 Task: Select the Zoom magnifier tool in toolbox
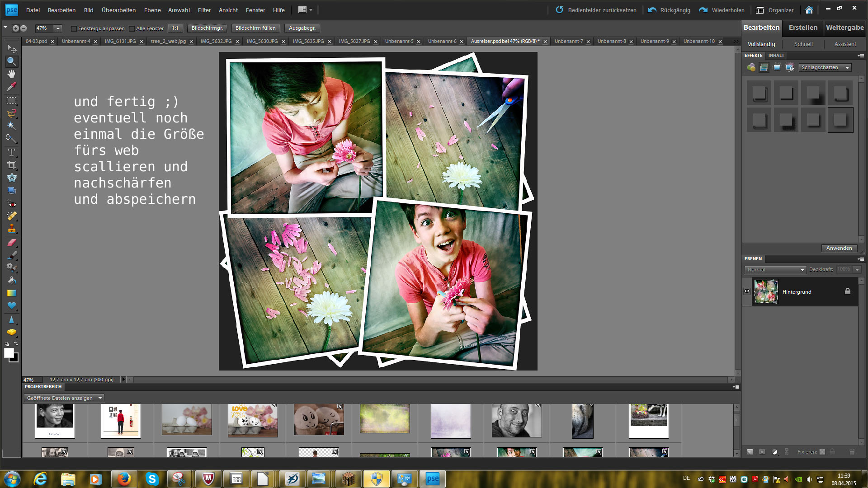(x=12, y=61)
